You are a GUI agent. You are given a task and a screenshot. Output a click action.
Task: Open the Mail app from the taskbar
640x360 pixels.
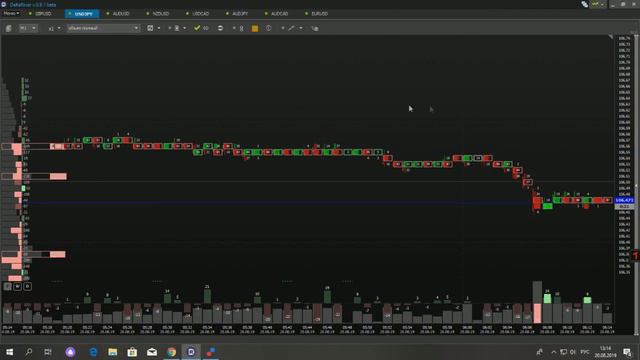(x=152, y=352)
